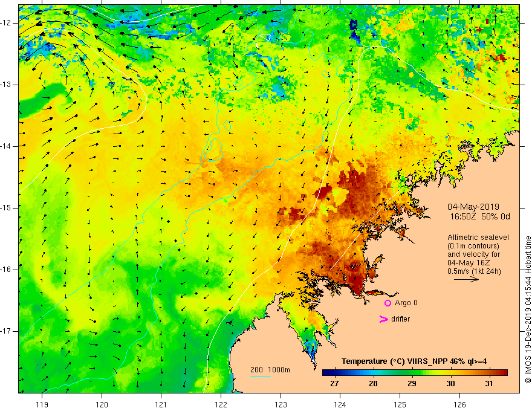Click the Temperature (°C) VIIRS_NPP title

tap(414, 361)
